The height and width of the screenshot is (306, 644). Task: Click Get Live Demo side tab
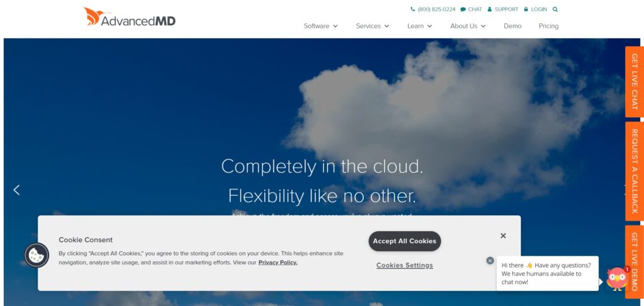(x=634, y=261)
